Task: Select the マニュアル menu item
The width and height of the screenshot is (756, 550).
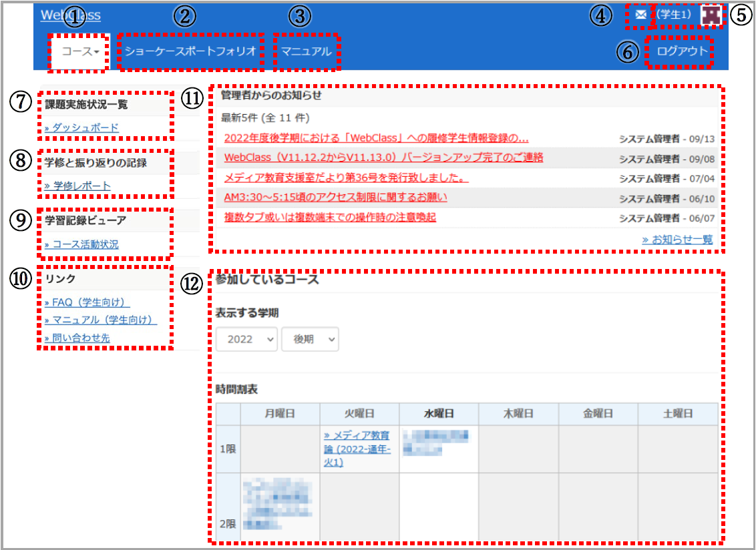Action: click(306, 51)
